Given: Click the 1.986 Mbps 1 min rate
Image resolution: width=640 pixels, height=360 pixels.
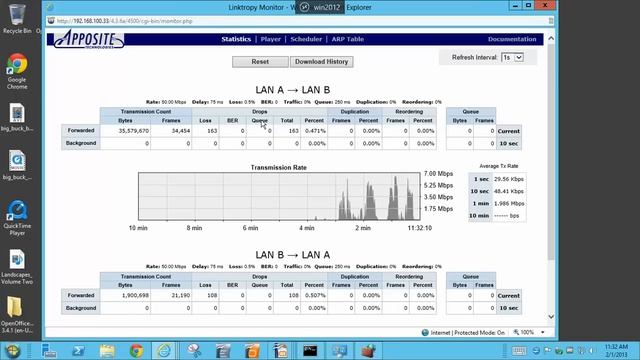Looking at the screenshot, I should pyautogui.click(x=509, y=203).
